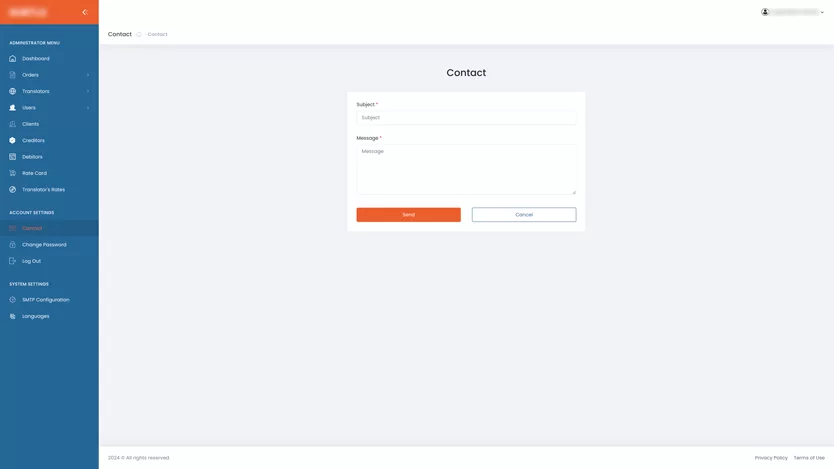The width and height of the screenshot is (834, 469).
Task: Expand the Users submenu chevron
Action: pos(88,108)
